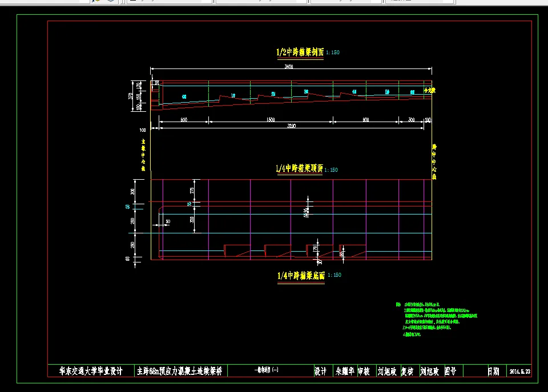The height and width of the screenshot is (392, 548).
Task: Click the 1:150 scale beside 1/2中跨箱梁剖面
Action: tap(333, 52)
